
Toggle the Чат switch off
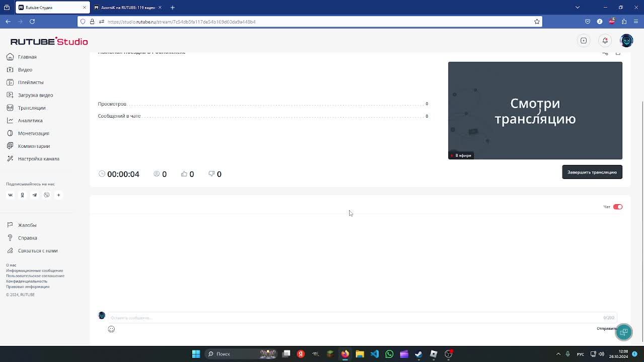[618, 207]
